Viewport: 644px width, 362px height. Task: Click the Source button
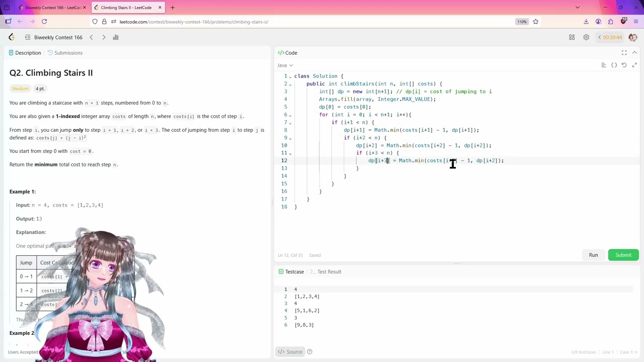pos(290,351)
